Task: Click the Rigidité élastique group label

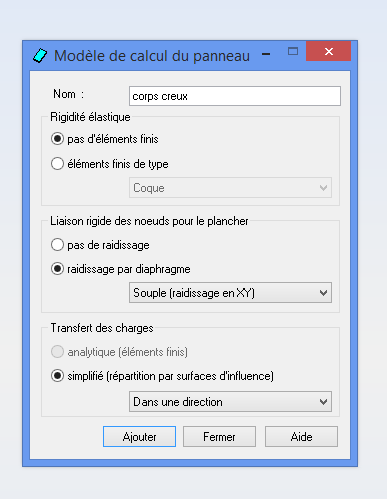Action: coord(90,117)
